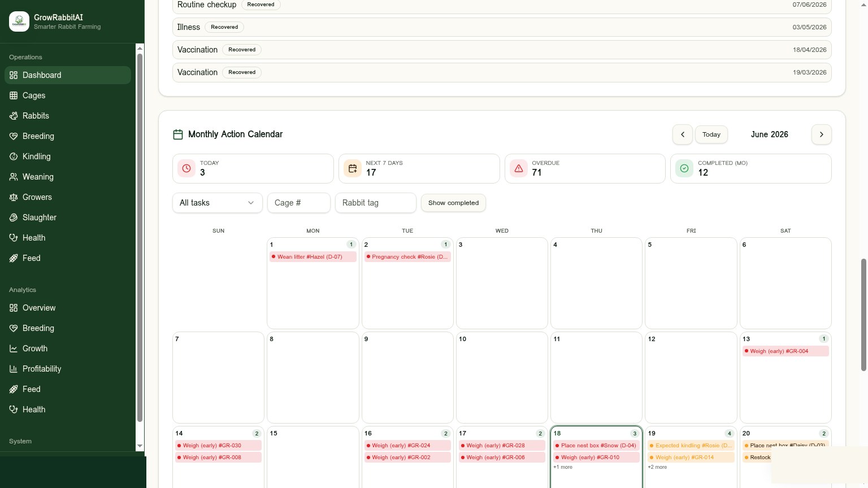The image size is (868, 488).
Task: Click the Today clock icon card
Action: click(186, 168)
